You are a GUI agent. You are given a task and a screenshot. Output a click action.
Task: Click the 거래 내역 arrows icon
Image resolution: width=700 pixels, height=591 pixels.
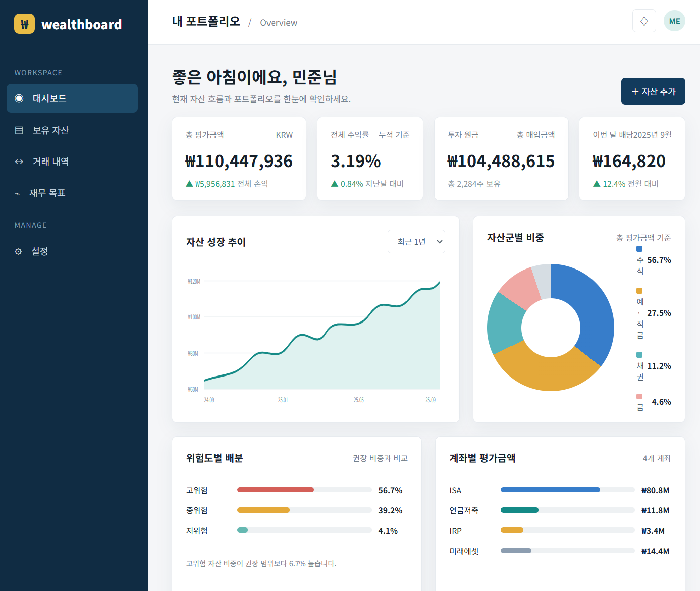(19, 162)
